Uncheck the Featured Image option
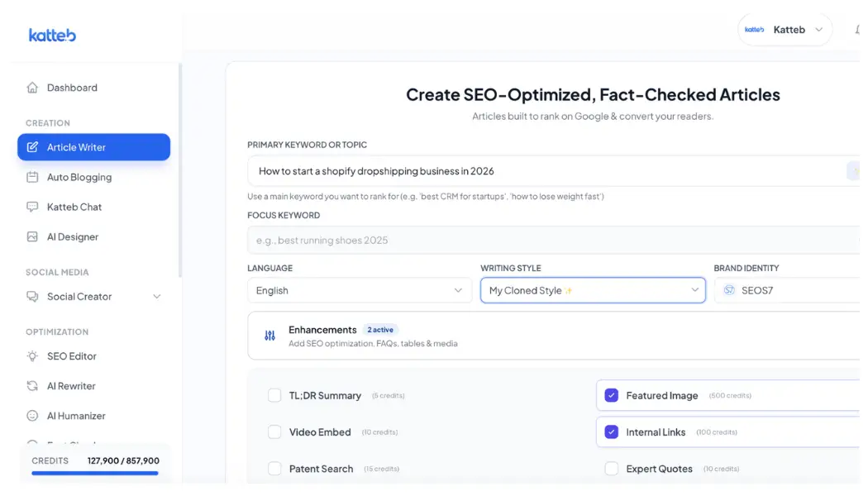 click(611, 395)
